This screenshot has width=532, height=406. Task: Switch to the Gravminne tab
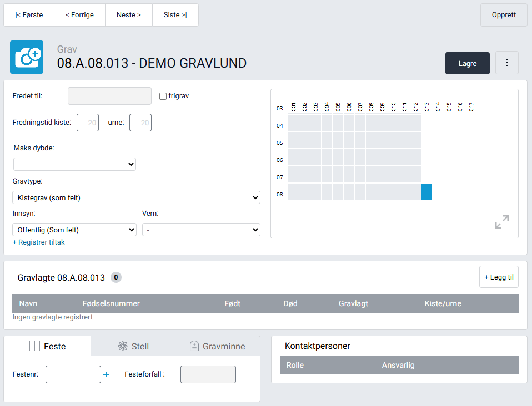click(x=217, y=346)
